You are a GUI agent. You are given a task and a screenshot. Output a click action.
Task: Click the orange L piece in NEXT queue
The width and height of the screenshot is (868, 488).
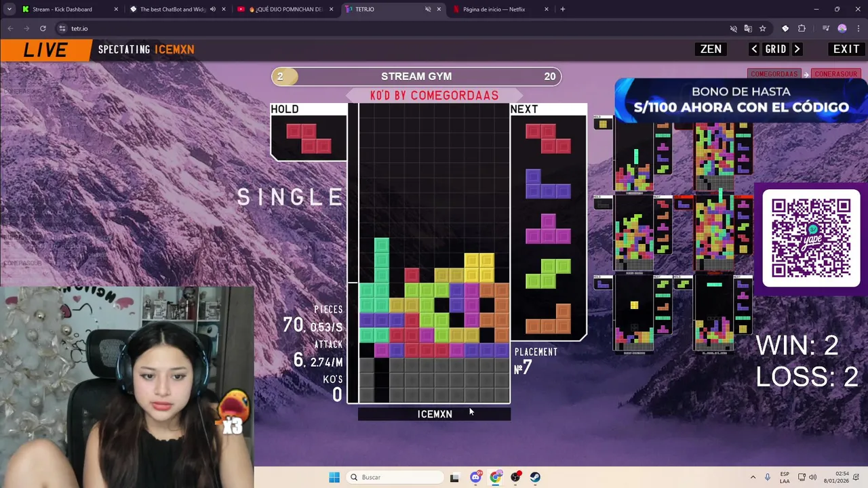pos(548,318)
